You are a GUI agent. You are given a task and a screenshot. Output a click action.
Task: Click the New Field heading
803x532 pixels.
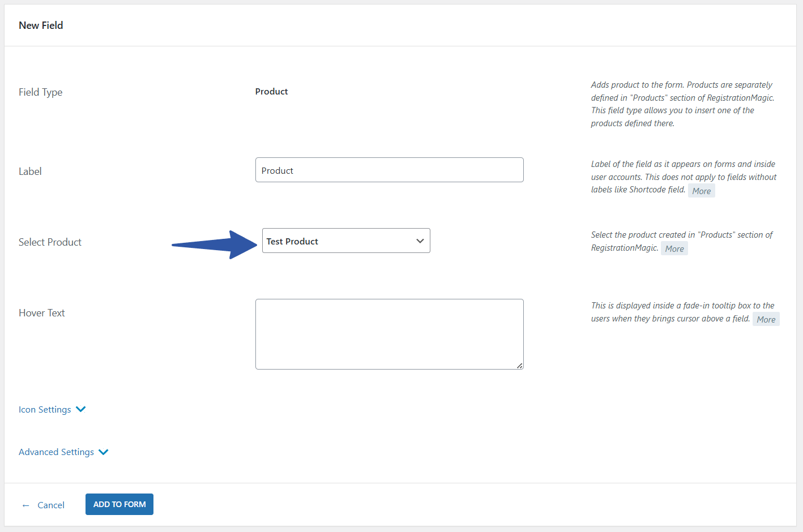coord(41,25)
